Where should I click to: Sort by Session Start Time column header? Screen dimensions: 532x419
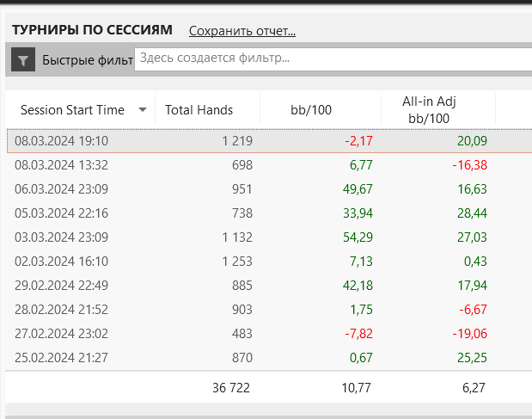(72, 110)
